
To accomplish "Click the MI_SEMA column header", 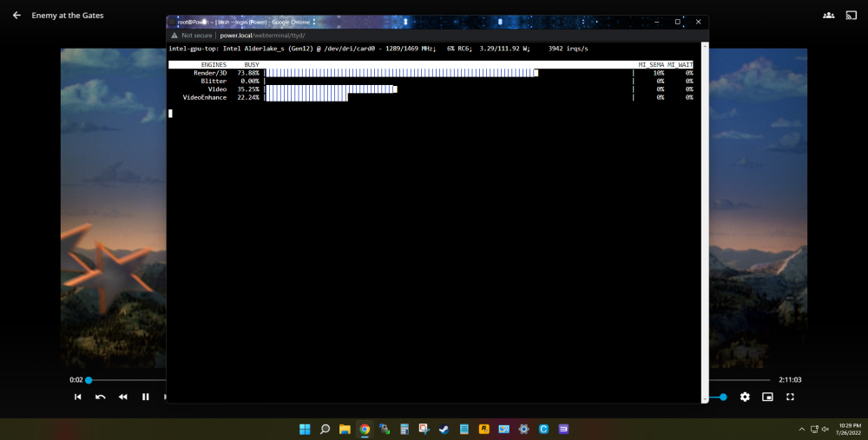I will pyautogui.click(x=651, y=65).
